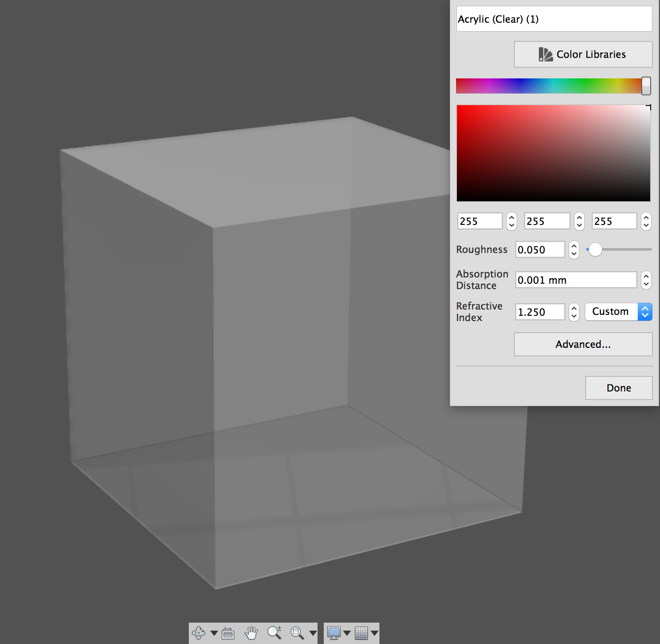Open the Orbit tool dropdown arrow
The width and height of the screenshot is (660, 644).
pyautogui.click(x=214, y=633)
